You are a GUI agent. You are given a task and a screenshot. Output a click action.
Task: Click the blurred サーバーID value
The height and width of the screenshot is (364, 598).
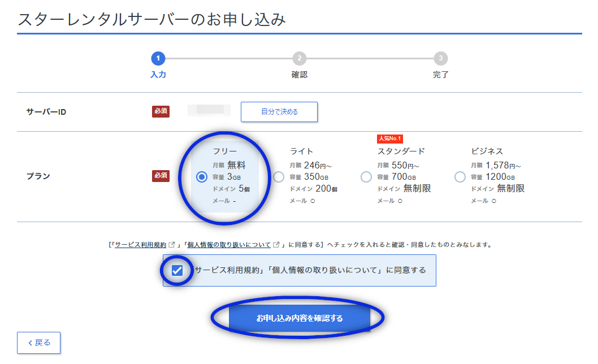[x=209, y=110]
